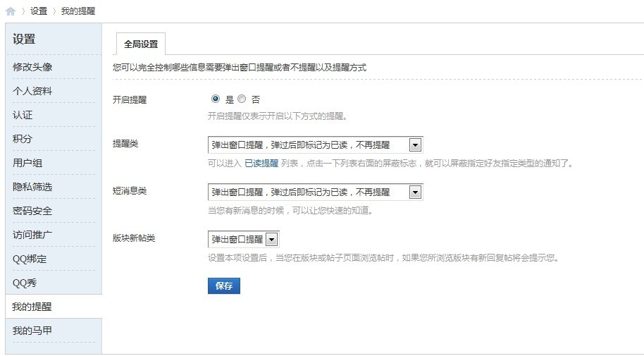Click the 保存 button
Screen dimensions: 644x356
224,286
